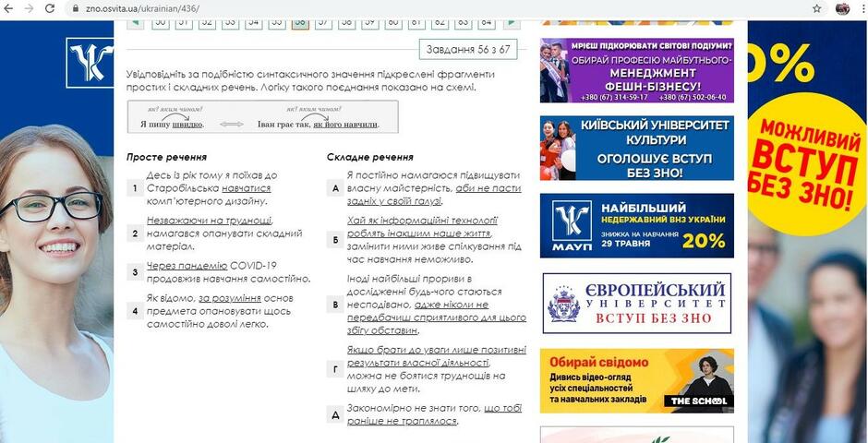Click the phone number +380 (67) 502-06-40
Viewport: 868px width, 443px height.
pos(693,97)
